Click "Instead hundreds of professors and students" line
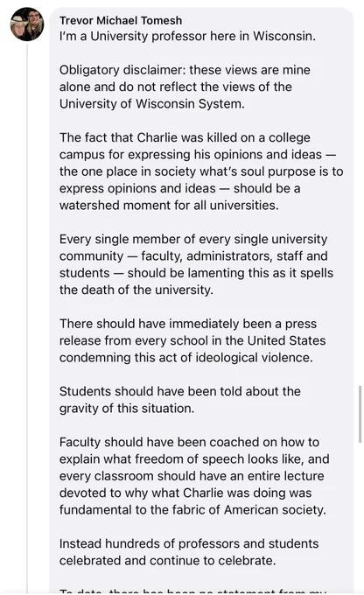This screenshot has width=364, height=595. (x=189, y=543)
